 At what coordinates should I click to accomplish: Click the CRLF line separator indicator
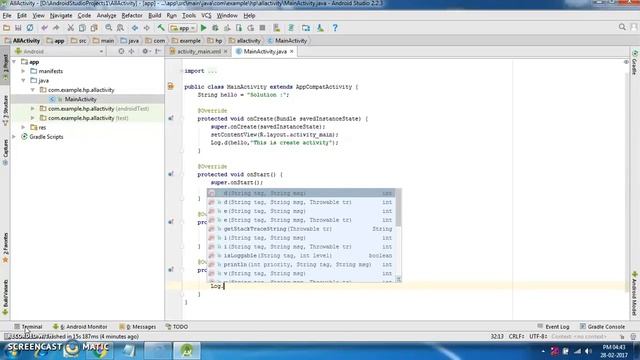(x=516, y=336)
